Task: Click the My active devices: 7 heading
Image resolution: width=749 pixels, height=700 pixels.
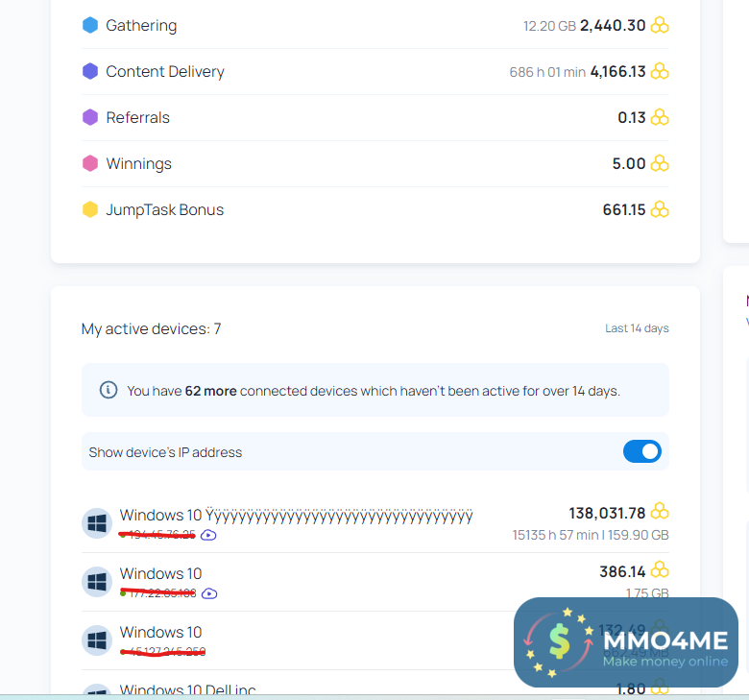Action: coord(151,329)
